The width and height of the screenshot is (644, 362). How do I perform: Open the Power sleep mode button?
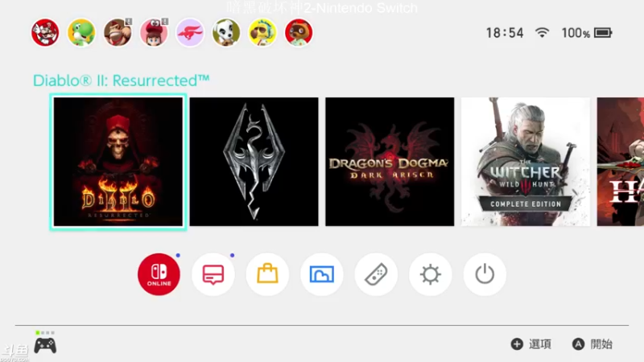485,274
